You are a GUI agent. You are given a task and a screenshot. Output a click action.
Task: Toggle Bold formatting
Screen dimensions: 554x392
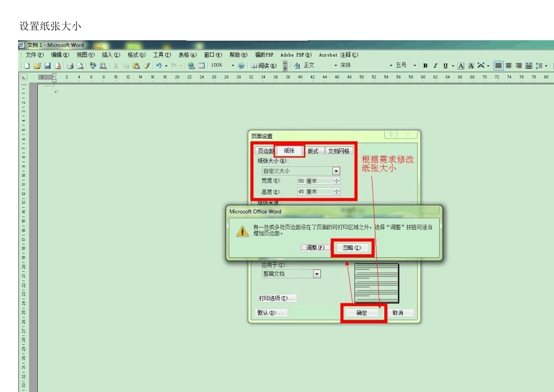[x=425, y=66]
